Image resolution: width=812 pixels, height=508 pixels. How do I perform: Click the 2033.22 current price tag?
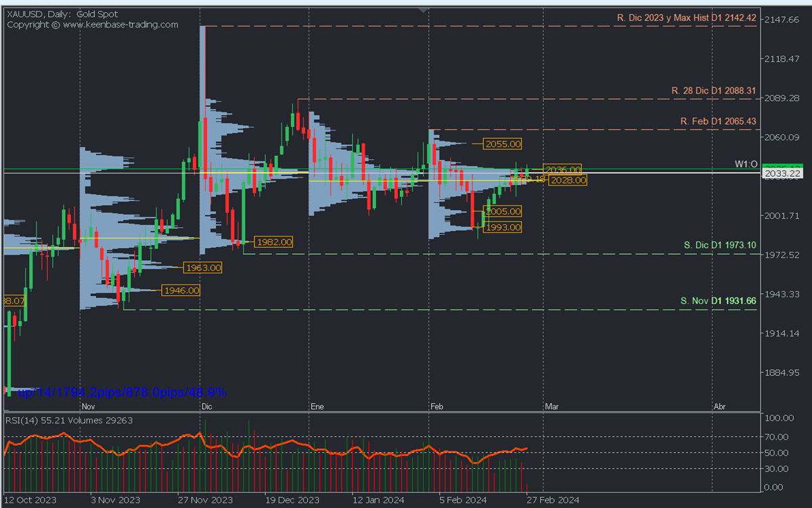click(782, 174)
